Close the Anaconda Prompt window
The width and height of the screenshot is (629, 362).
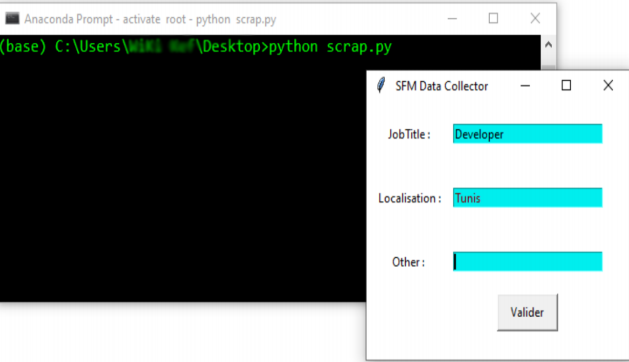(535, 18)
